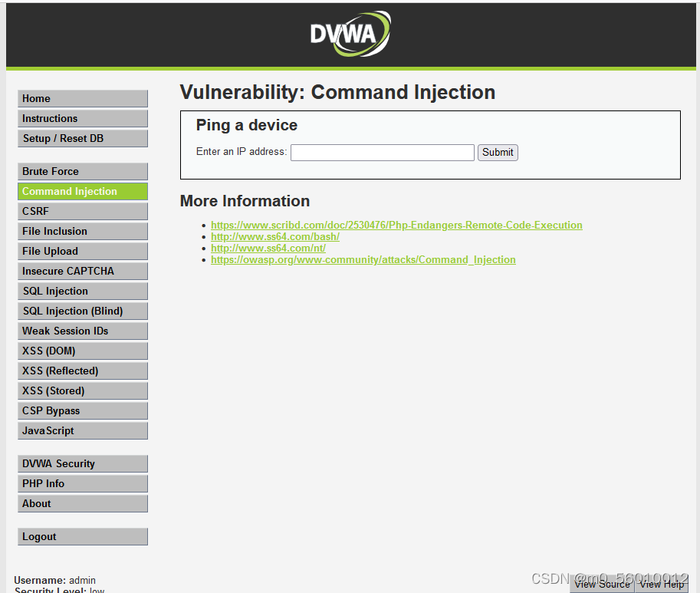Open Weak Session IDs section
Screen dimensions: 700x593
click(x=83, y=331)
